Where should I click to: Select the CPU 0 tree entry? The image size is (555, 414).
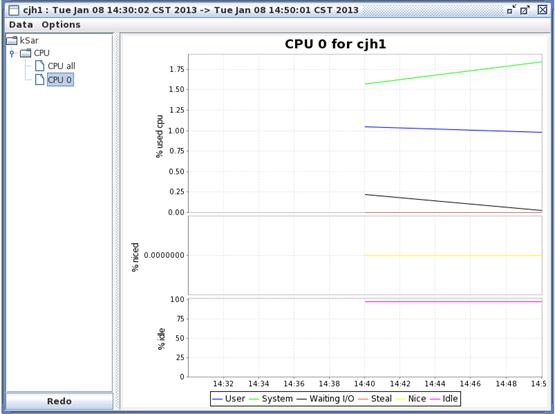pyautogui.click(x=60, y=80)
